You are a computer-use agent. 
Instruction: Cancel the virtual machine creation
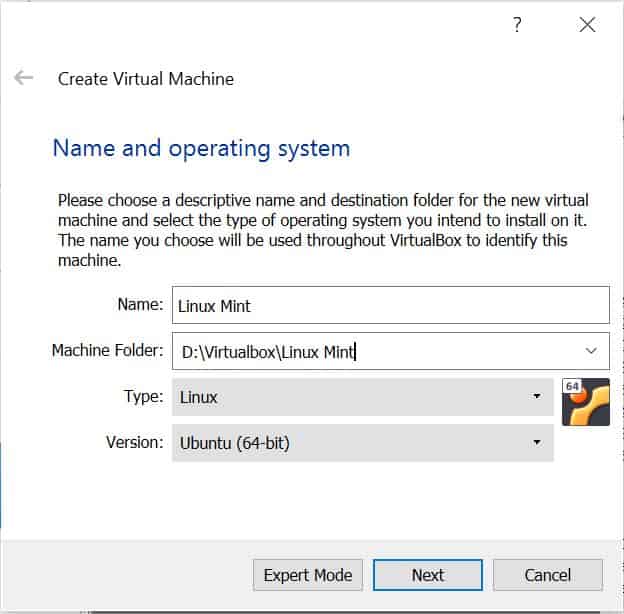(547, 575)
